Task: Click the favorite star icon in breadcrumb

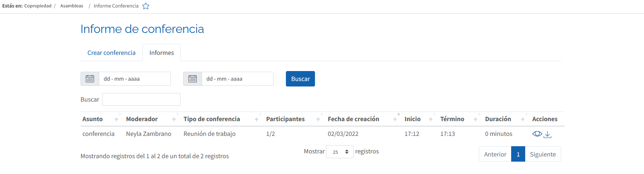Action: tap(146, 6)
